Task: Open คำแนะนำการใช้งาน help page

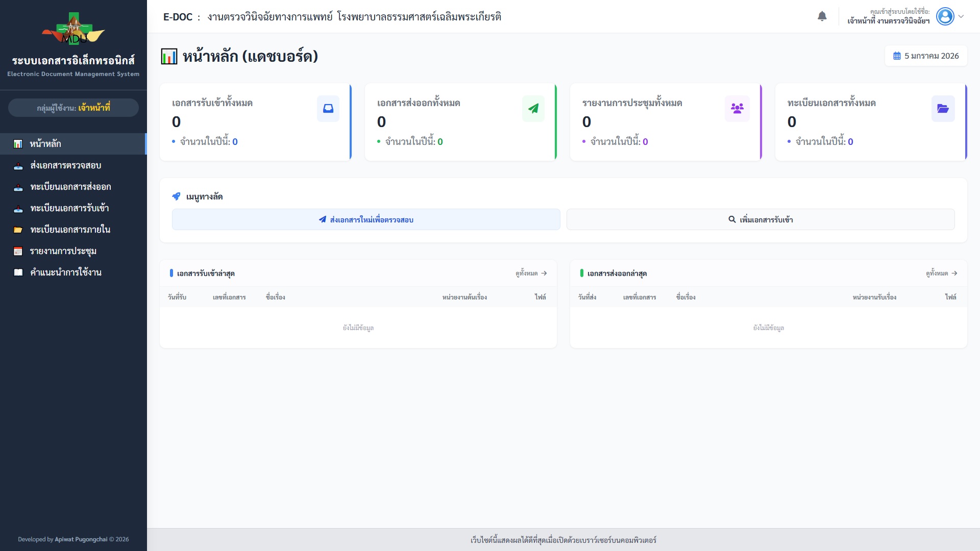Action: pos(65,272)
